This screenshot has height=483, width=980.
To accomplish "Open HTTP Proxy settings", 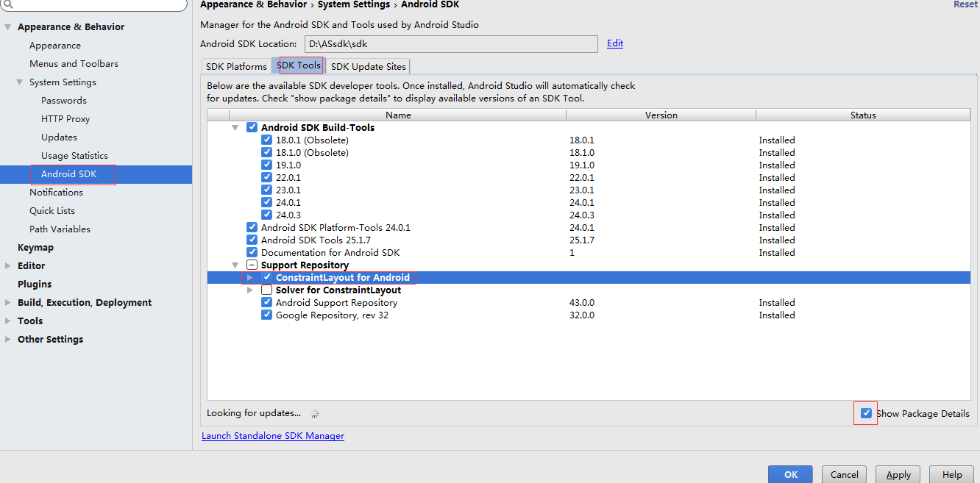I will (x=65, y=119).
